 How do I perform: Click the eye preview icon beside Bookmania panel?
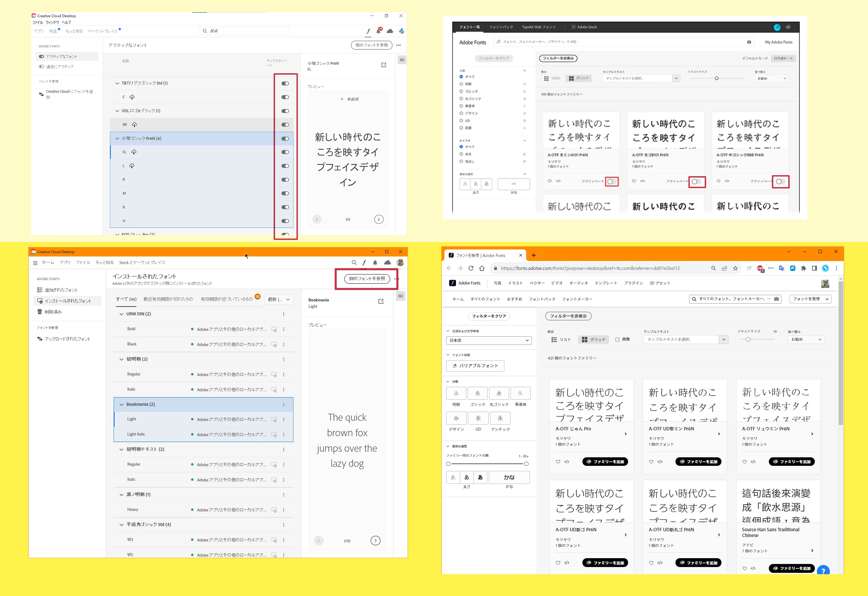coord(400,296)
